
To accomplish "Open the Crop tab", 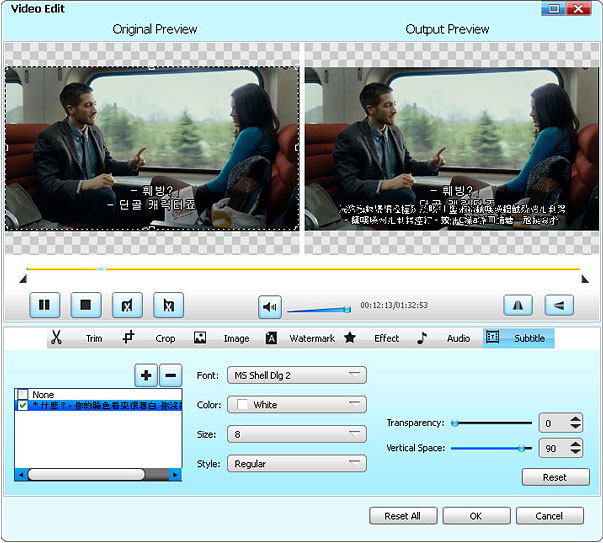I will [x=165, y=338].
